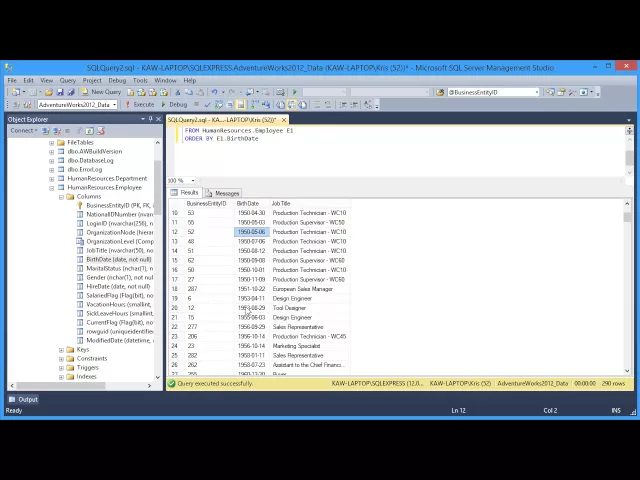This screenshot has height=480, width=640.
Task: Click the Find in Files icon left of @BusinessEntityID
Action: click(x=440, y=92)
